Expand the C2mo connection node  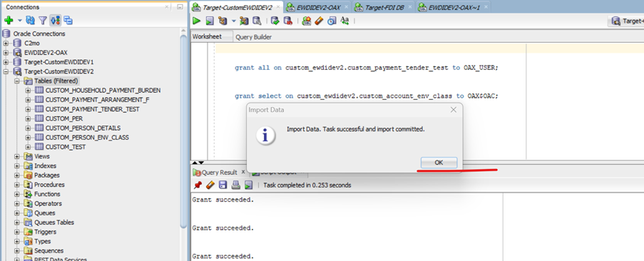tap(6, 43)
